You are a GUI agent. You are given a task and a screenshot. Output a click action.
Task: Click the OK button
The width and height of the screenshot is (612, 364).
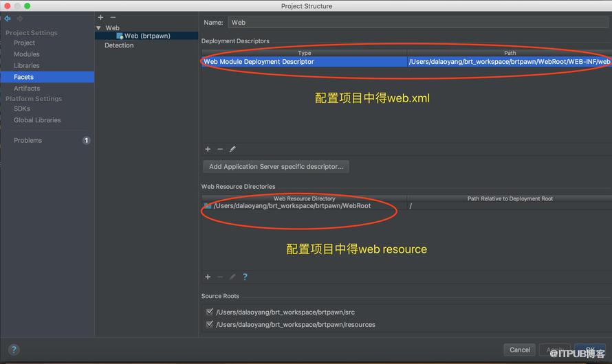point(590,350)
